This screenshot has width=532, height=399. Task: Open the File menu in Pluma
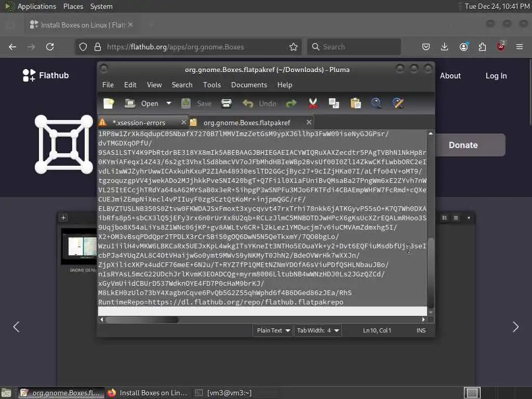[108, 85]
